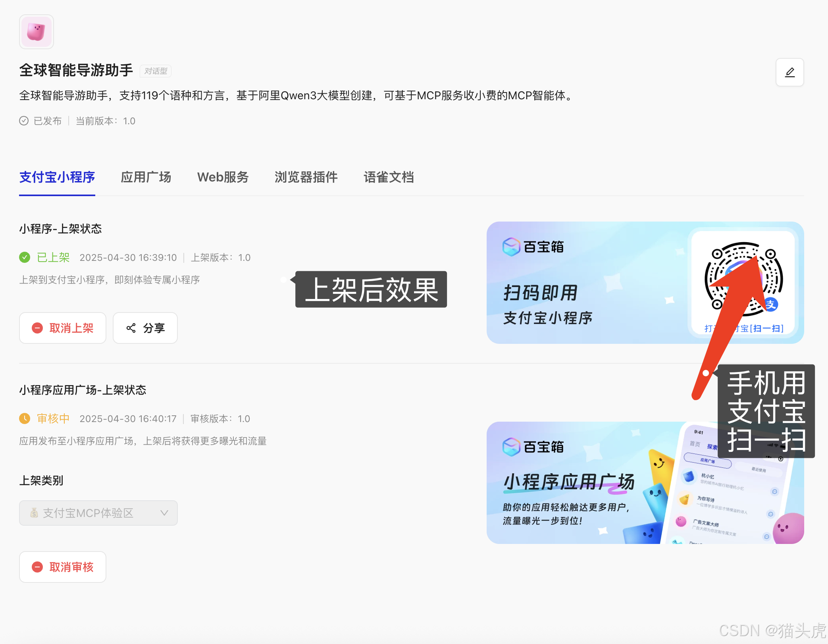The height and width of the screenshot is (644, 828).
Task: Click the 取消上架 button
Action: coord(62,328)
